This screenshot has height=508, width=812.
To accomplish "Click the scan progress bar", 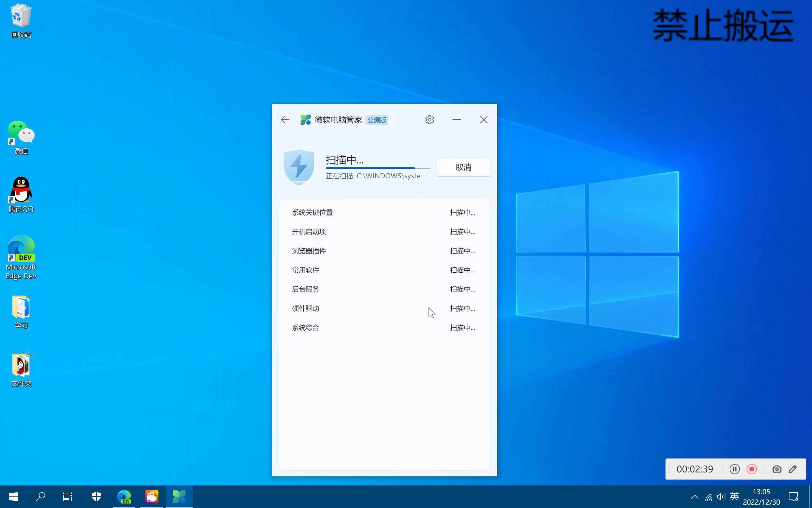I will click(x=378, y=168).
